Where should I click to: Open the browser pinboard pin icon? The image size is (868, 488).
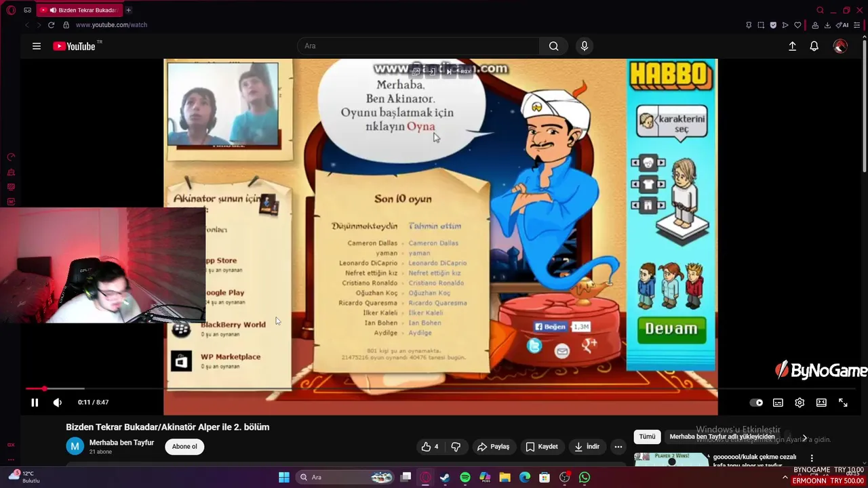(749, 25)
